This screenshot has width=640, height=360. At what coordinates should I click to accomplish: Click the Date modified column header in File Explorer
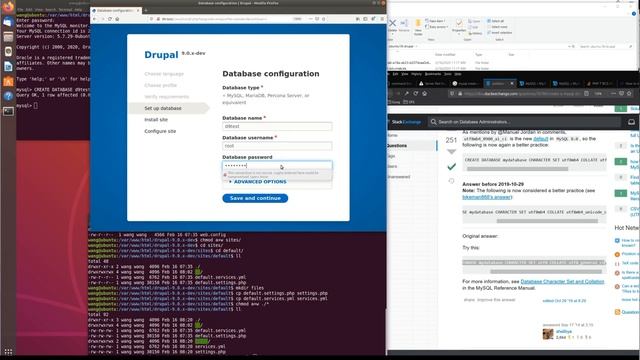coord(445,54)
